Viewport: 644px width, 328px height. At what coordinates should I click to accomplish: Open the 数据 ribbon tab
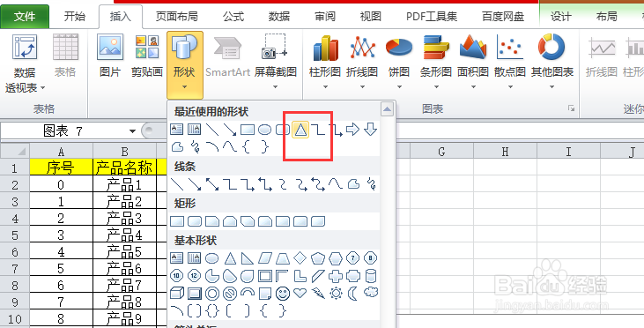(x=279, y=17)
